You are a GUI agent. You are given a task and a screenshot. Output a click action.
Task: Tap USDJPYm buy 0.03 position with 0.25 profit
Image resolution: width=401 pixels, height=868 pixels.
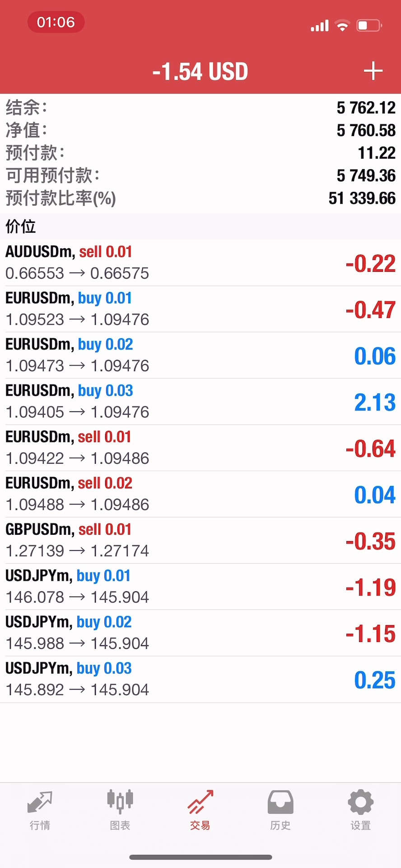coord(200,679)
